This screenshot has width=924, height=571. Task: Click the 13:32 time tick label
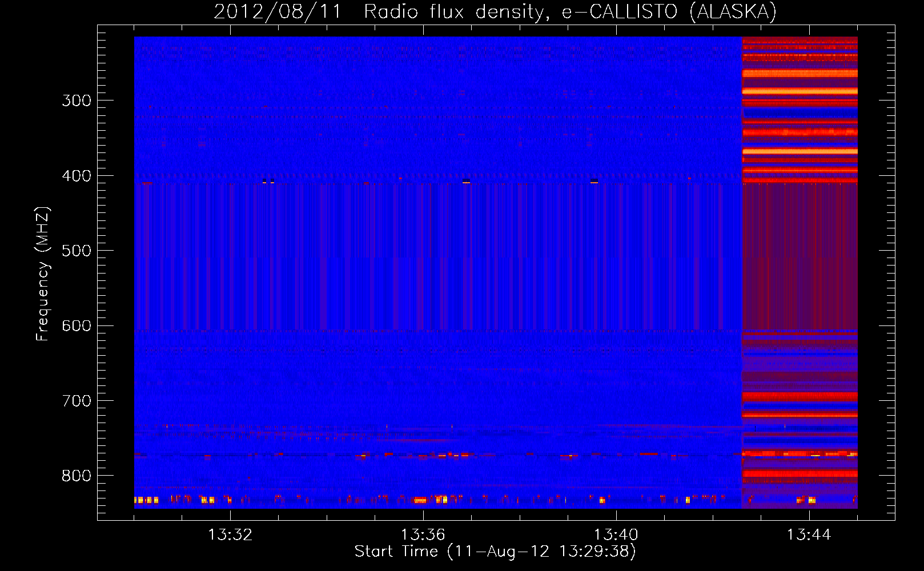click(x=230, y=534)
